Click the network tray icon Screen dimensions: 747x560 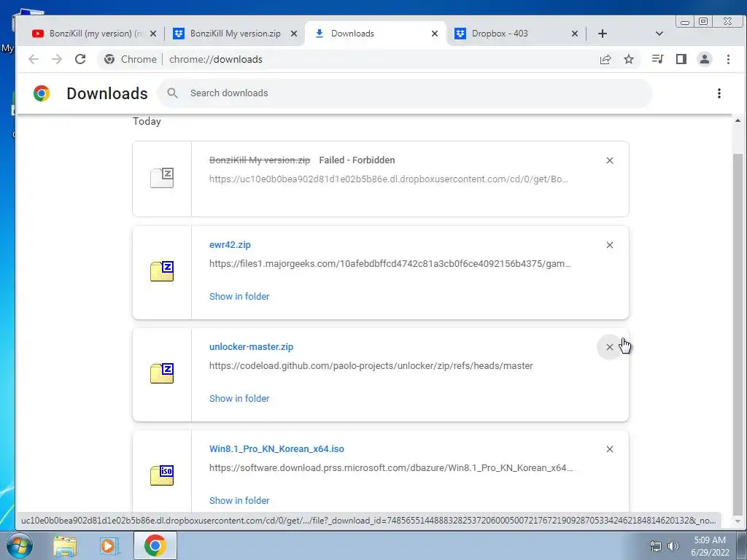click(x=656, y=546)
